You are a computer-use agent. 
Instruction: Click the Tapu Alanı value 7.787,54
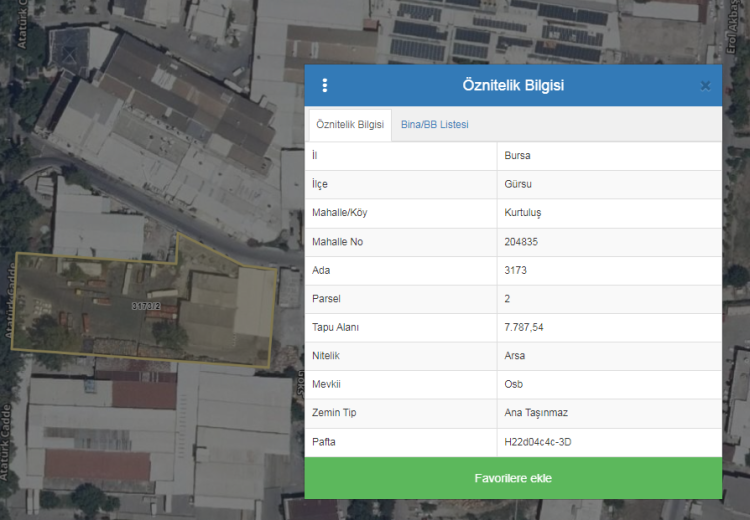(524, 327)
